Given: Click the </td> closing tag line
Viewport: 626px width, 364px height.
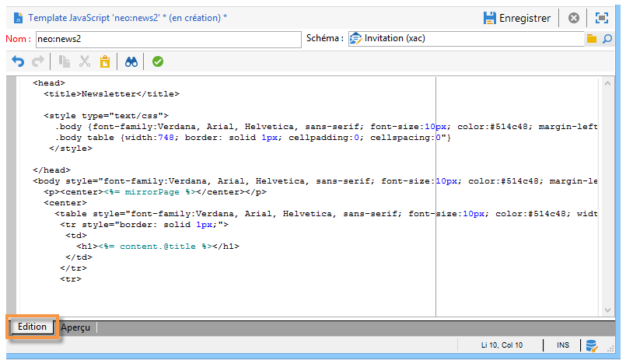Looking at the screenshot, I should [x=79, y=257].
